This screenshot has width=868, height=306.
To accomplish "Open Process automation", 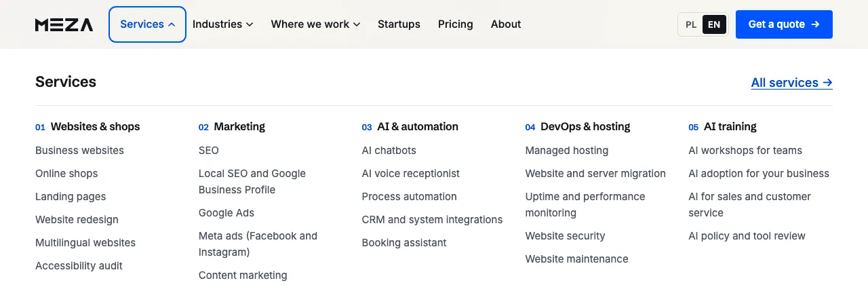I will 410,197.
